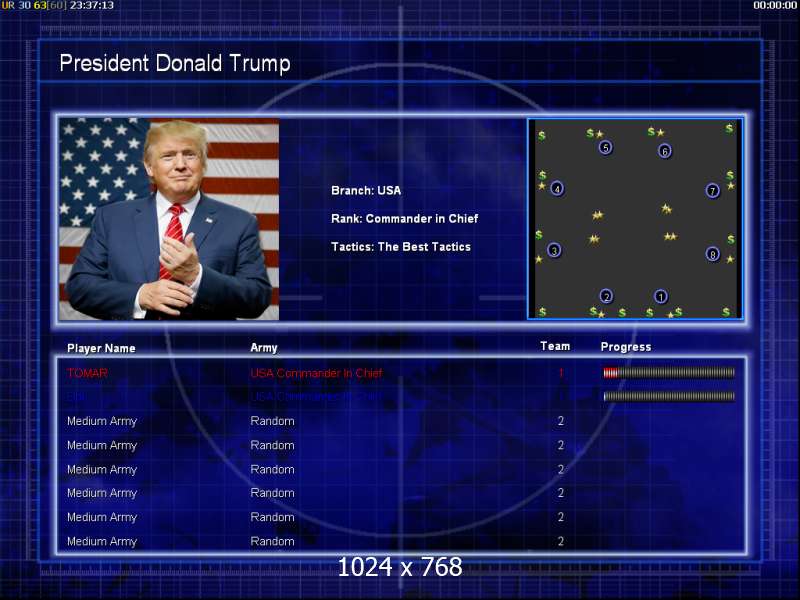800x600 pixels.
Task: Click the "Progress" column header
Action: [x=626, y=347]
